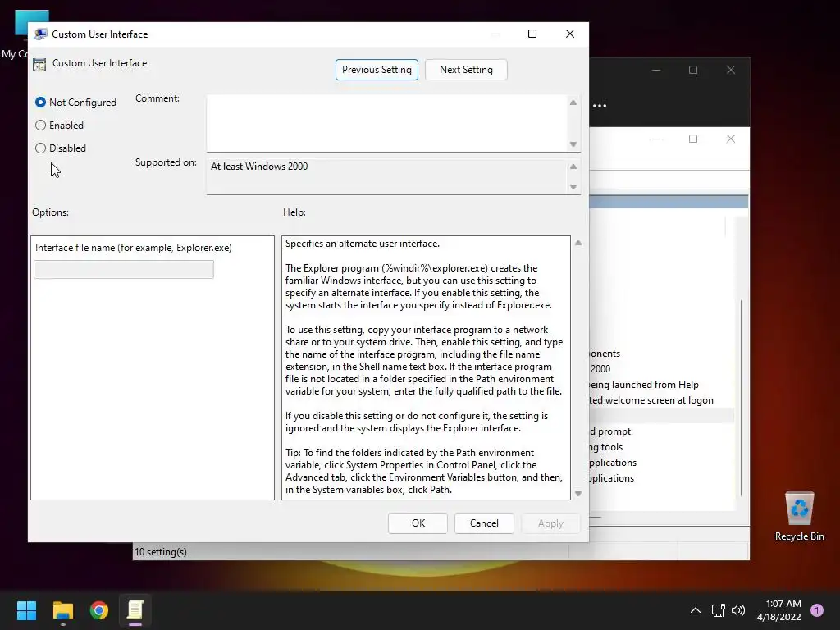Launch Google Chrome from the taskbar
This screenshot has height=630, width=840.
(99, 610)
